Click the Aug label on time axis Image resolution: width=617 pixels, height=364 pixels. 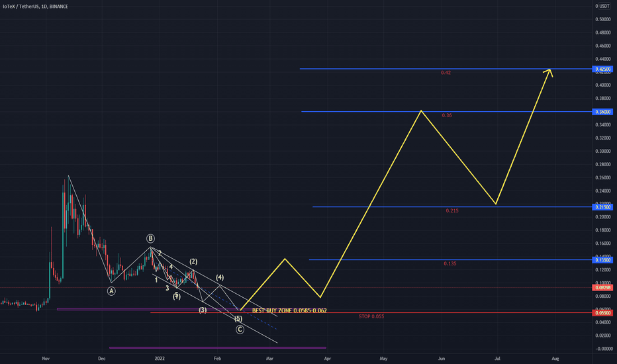tap(555, 359)
